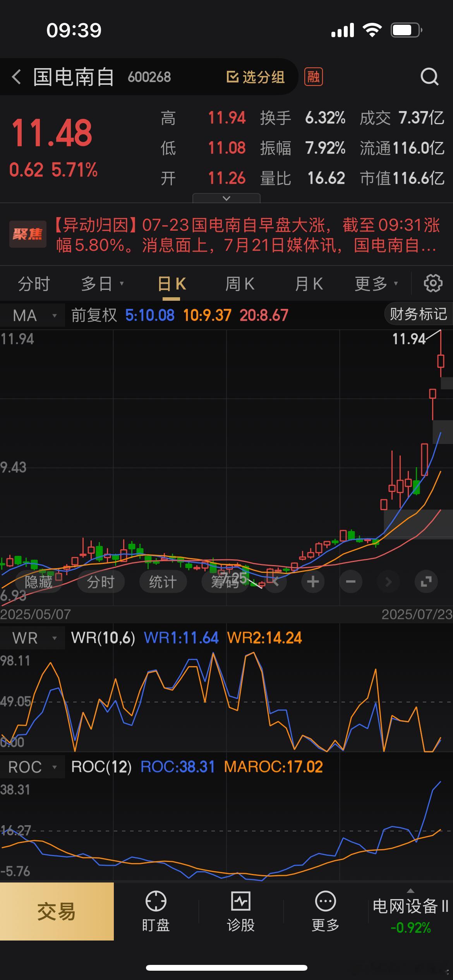Tap stock name 国电南自
The height and width of the screenshot is (980, 453).
point(74,77)
